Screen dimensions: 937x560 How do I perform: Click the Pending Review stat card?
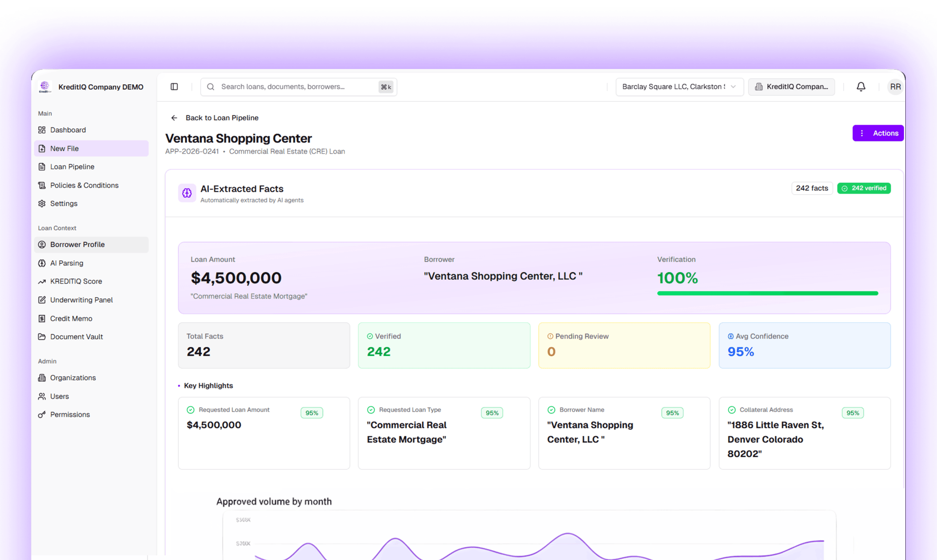tap(624, 345)
